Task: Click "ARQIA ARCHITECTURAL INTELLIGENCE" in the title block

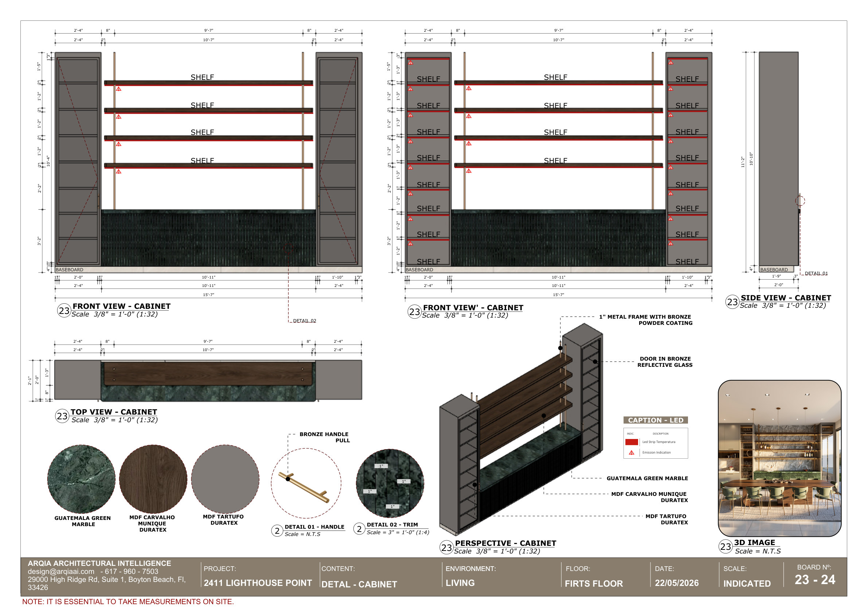Action: pyautogui.click(x=99, y=563)
